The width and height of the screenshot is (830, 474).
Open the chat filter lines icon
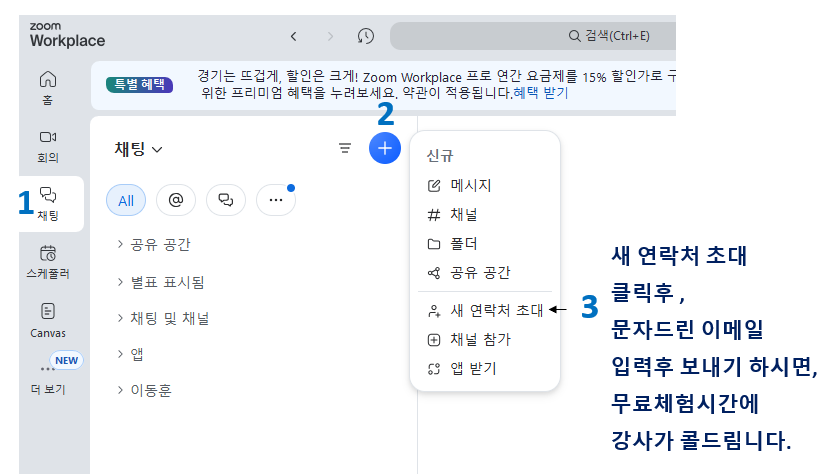click(x=345, y=148)
